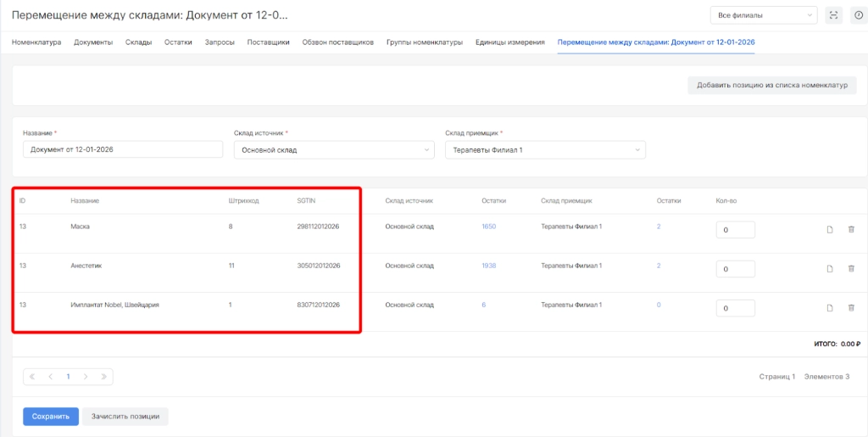The image size is (868, 437).
Task: Expand the Все филиалы branch dropdown
Action: 764,15
